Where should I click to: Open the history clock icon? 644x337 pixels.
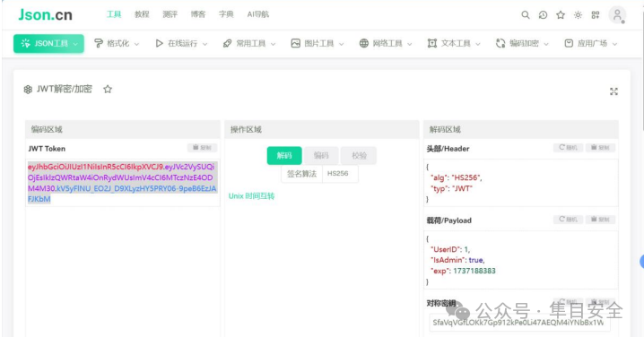coord(543,14)
